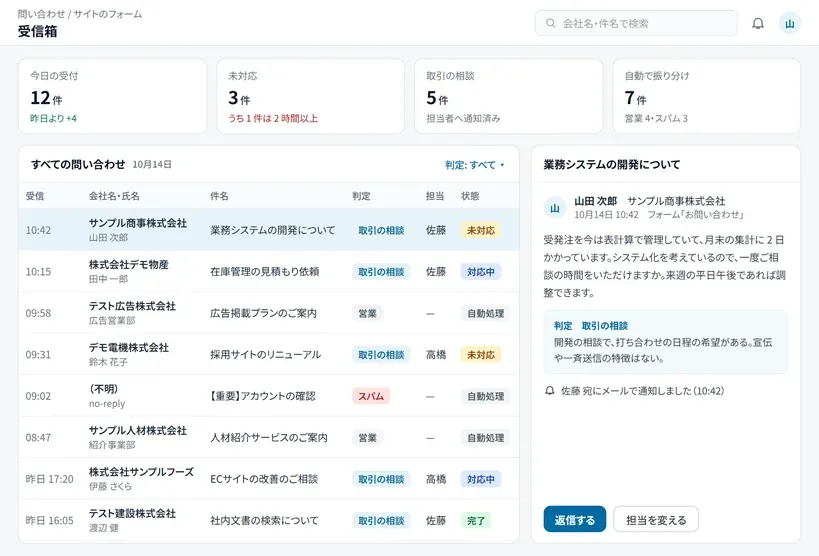819x556 pixels.
Task: Click the 問い合わせ breadcrumb link
Action: pyautogui.click(x=41, y=14)
